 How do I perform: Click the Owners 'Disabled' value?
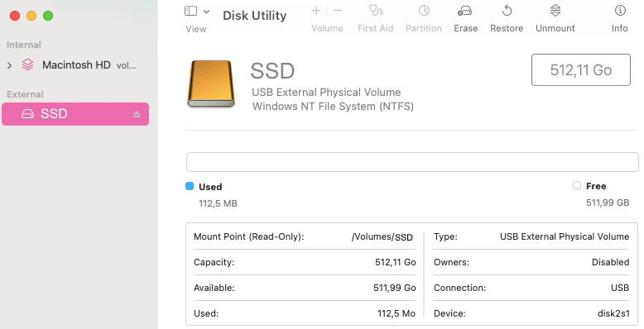pos(611,263)
